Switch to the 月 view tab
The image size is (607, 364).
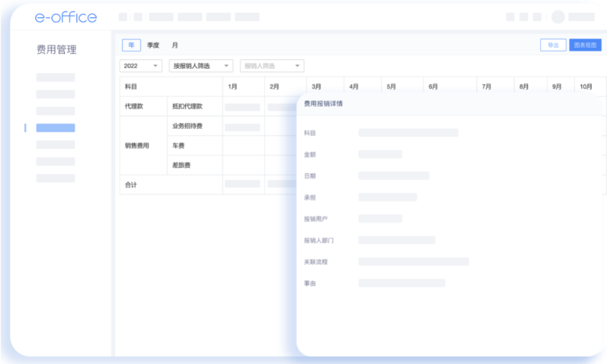175,45
